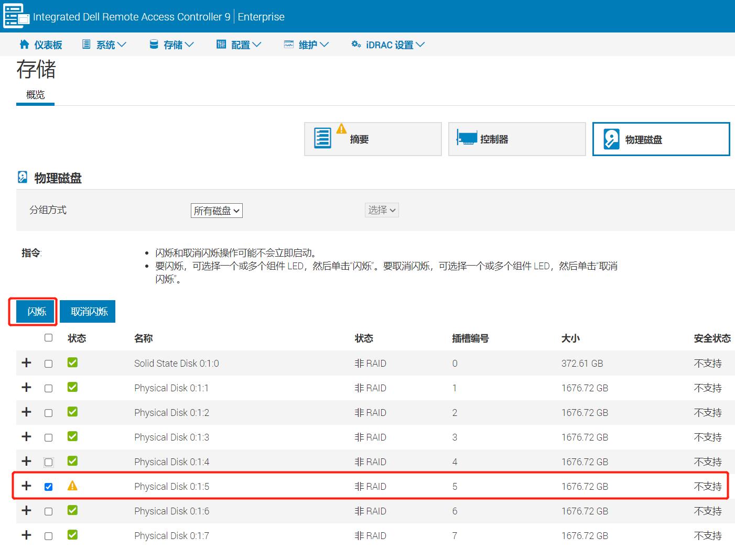Image resolution: width=735 pixels, height=560 pixels.
Task: Click the 大小 column header
Action: coord(570,338)
